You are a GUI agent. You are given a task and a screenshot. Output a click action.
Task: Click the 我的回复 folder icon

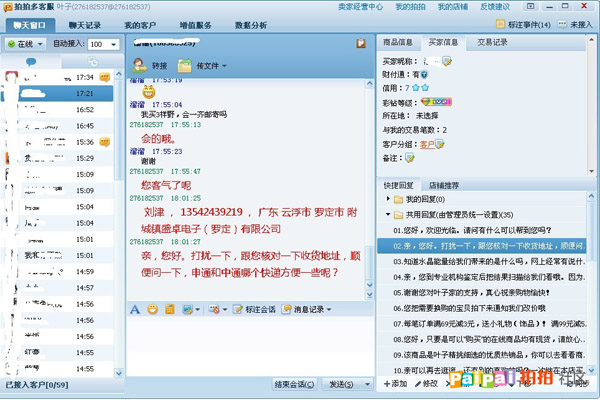tap(398, 199)
